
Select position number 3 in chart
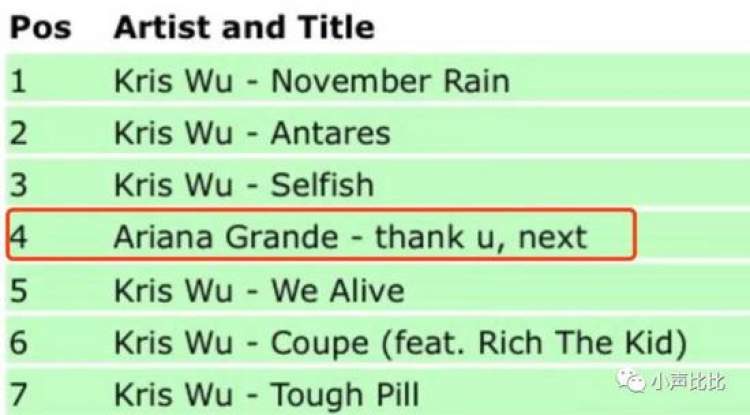(19, 185)
